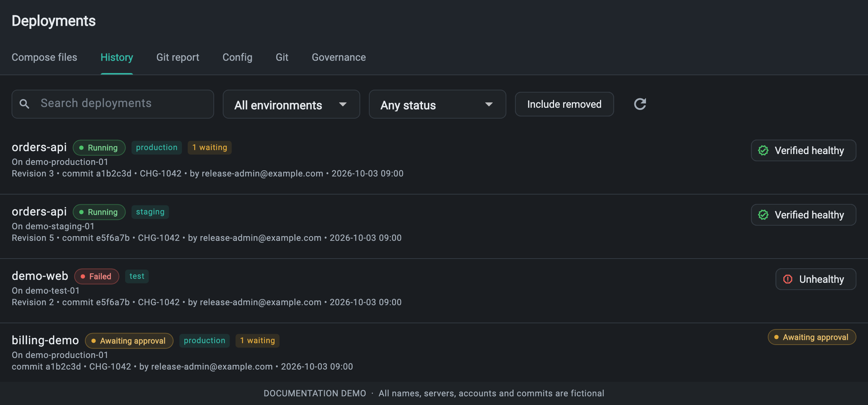Screen dimensions: 868x405
Task: Click the 'Revision 3' details line
Action: click(x=208, y=174)
